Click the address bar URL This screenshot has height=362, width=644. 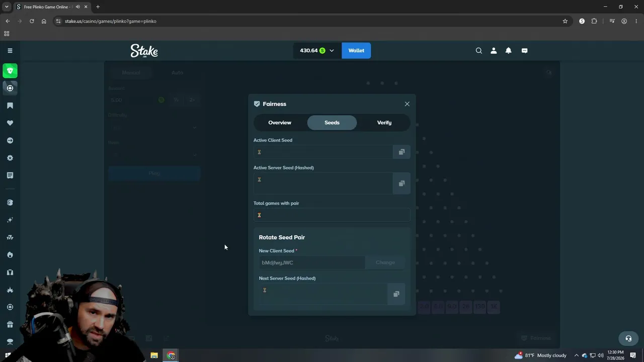pos(111,21)
